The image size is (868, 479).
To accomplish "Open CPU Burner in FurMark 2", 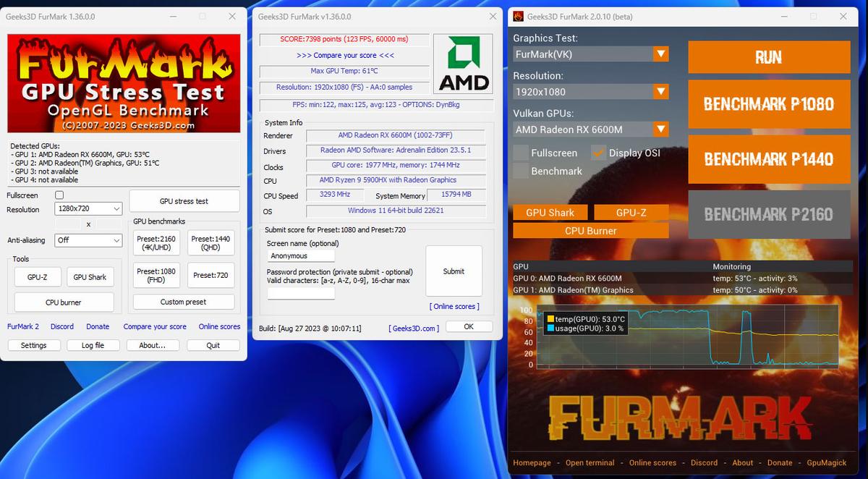I will 591,231.
